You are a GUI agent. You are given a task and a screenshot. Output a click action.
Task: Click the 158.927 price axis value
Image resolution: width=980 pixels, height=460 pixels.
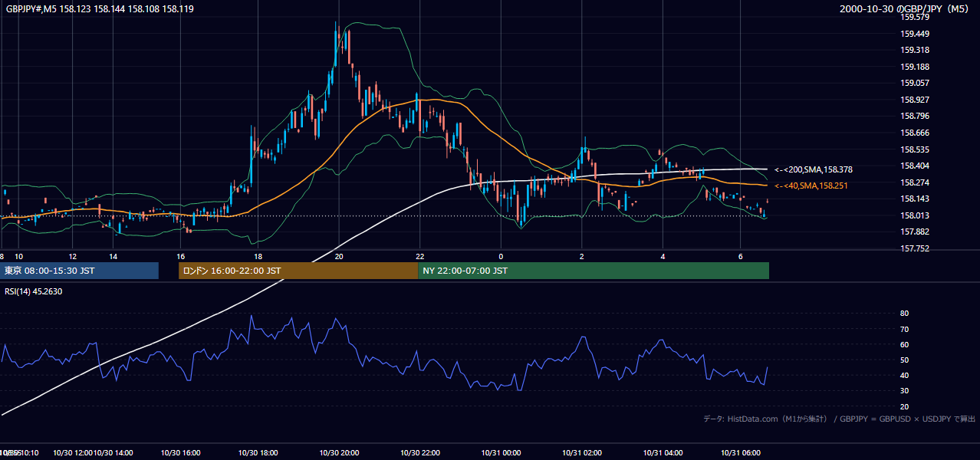tap(915, 100)
